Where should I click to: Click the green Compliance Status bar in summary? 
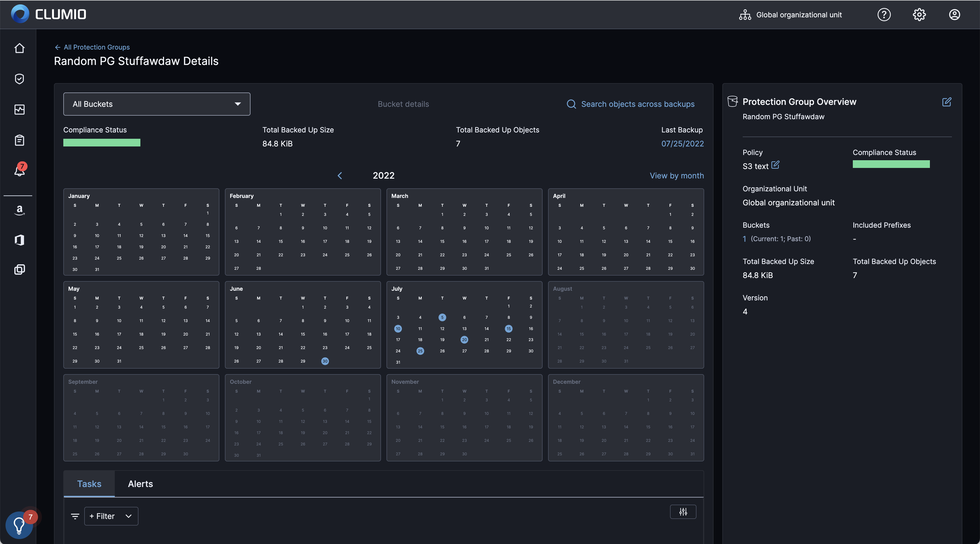(102, 143)
